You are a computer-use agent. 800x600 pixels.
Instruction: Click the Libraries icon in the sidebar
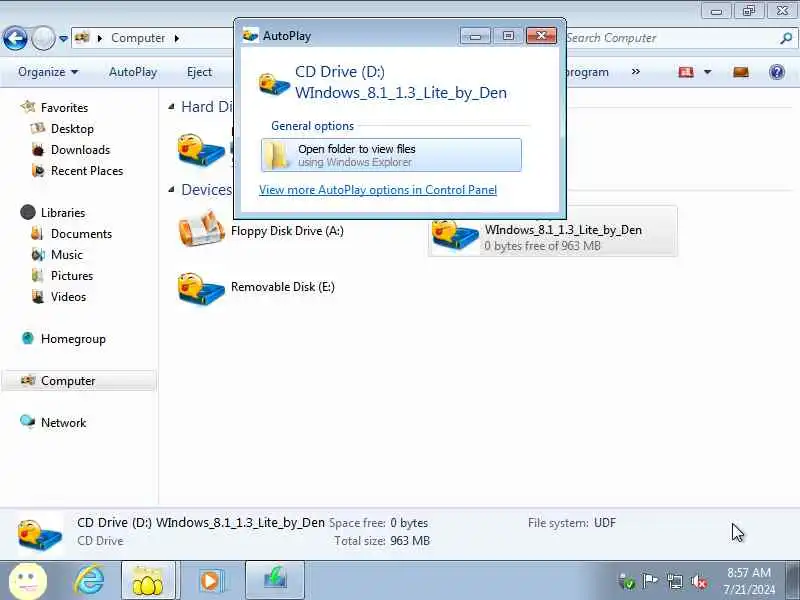[28, 212]
